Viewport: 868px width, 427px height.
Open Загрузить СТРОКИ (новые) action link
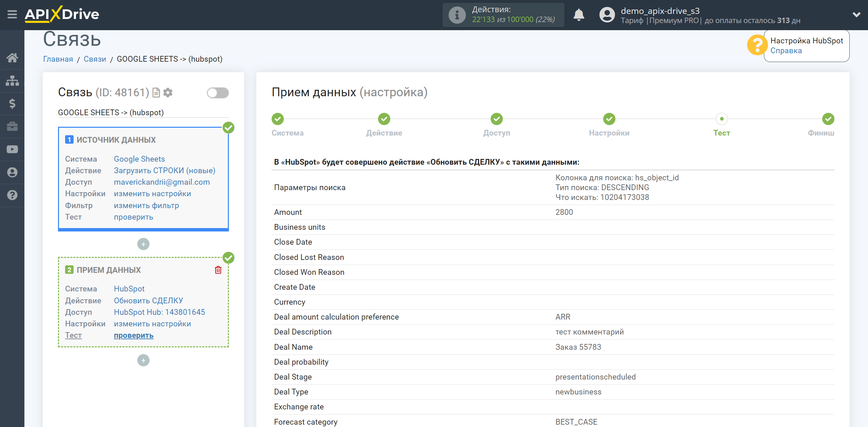[x=165, y=170]
